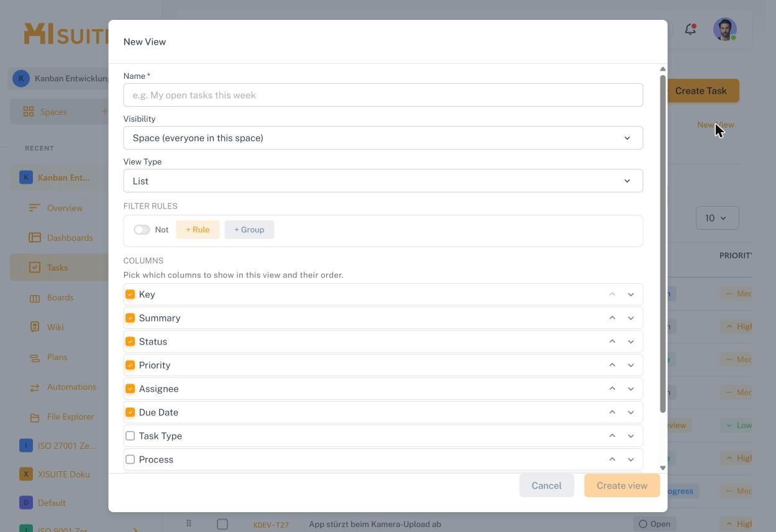Move Summary column down

(x=631, y=318)
